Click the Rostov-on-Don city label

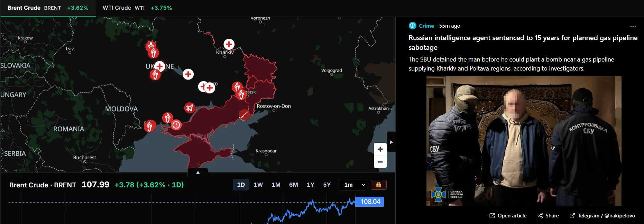coord(274,106)
